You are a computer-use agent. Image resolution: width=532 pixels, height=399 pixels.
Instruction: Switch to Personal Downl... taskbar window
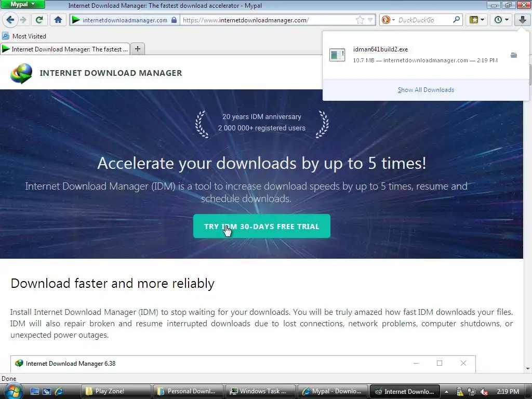tap(188, 391)
